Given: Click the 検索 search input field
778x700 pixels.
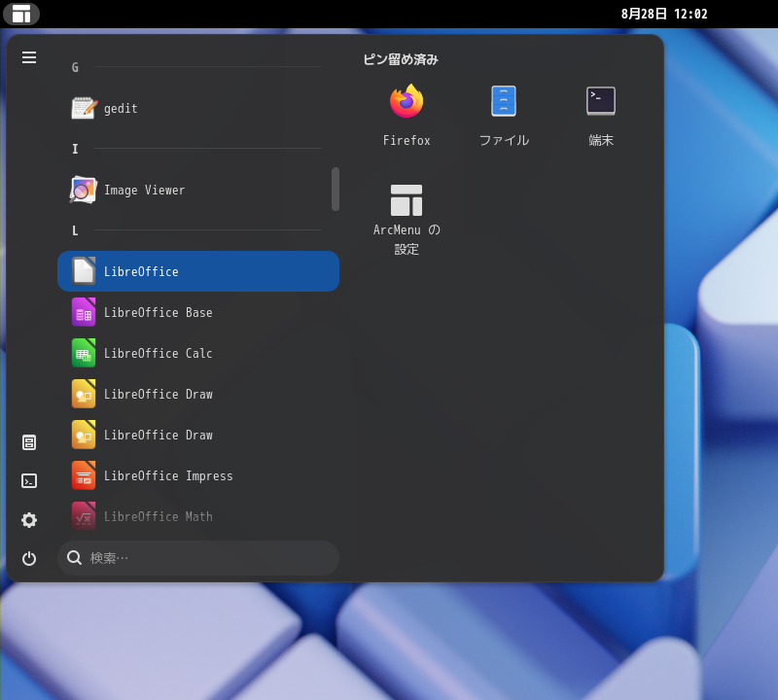Looking at the screenshot, I should [x=198, y=558].
